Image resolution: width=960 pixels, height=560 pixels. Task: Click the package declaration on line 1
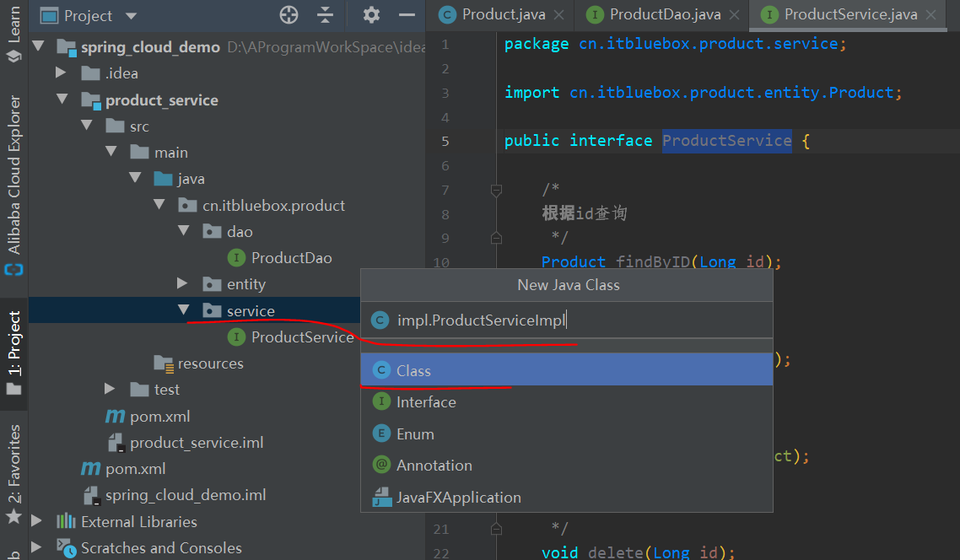pyautogui.click(x=676, y=44)
